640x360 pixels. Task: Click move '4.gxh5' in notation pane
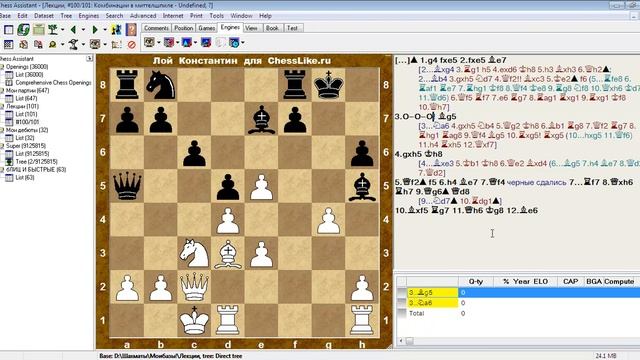pyautogui.click(x=409, y=154)
